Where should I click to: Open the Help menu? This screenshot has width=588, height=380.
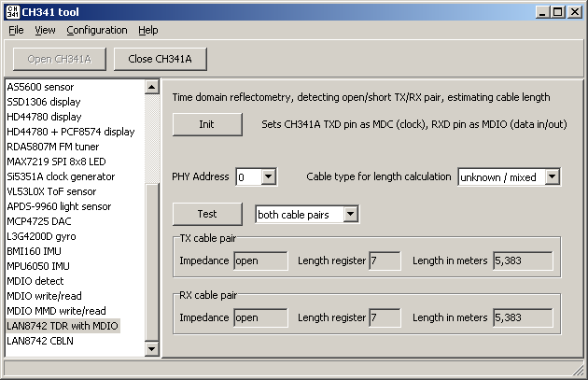(147, 30)
